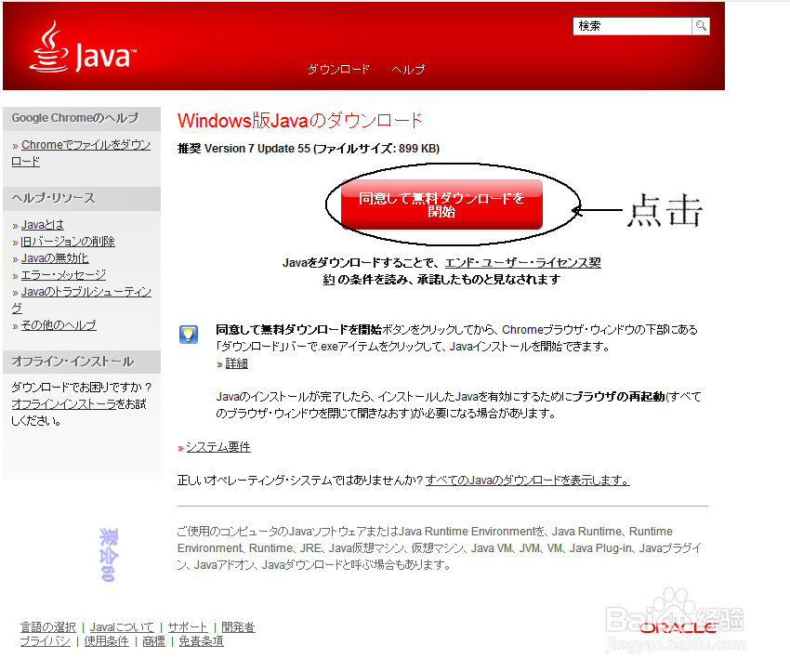This screenshot has height=672, width=790.
Task: Open すべてのJavaのダウンロードを表示します link
Action: coord(528,481)
